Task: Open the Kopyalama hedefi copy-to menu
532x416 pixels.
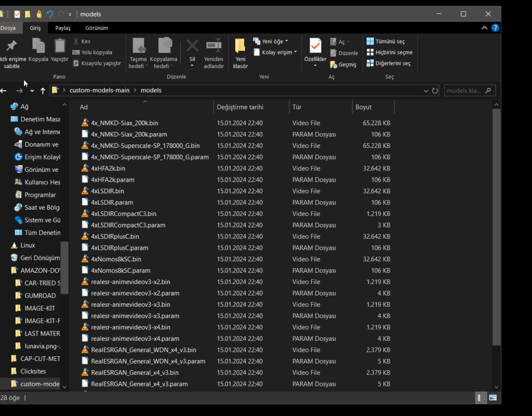Action: [x=164, y=53]
